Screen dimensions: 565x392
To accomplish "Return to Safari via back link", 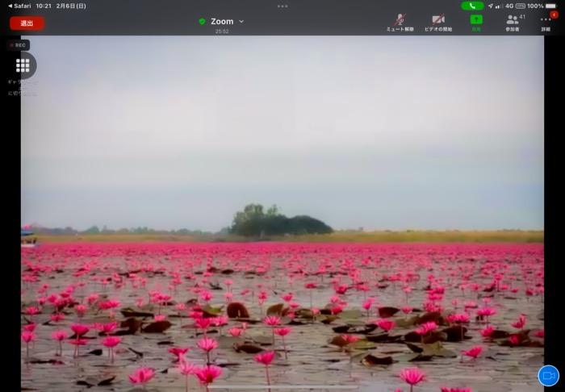I will 19,6.
